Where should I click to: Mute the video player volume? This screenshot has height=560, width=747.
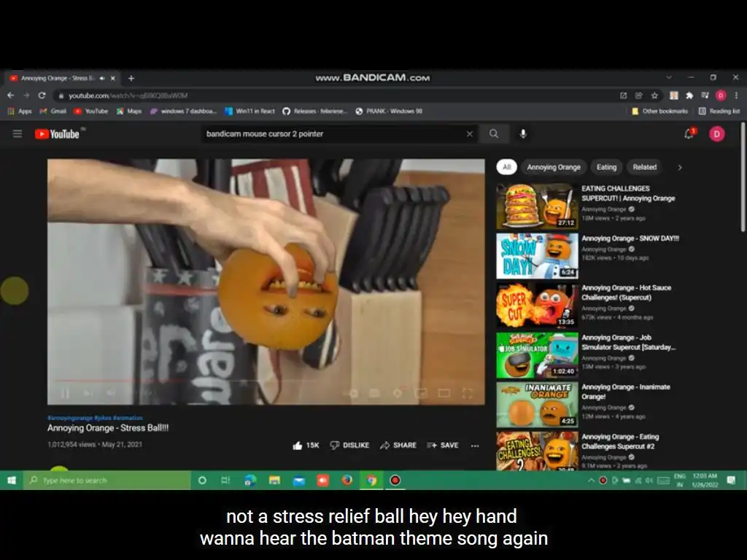pos(111,393)
